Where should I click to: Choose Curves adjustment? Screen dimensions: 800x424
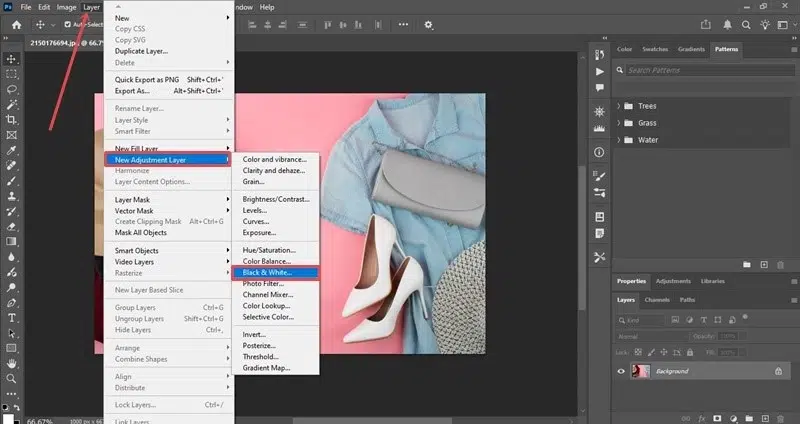(276, 221)
